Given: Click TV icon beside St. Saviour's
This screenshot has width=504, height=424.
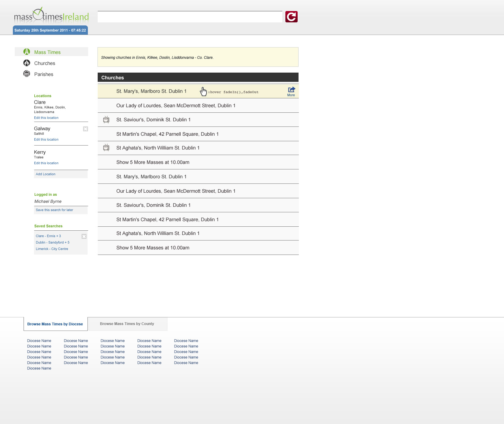Looking at the screenshot, I should [x=106, y=120].
